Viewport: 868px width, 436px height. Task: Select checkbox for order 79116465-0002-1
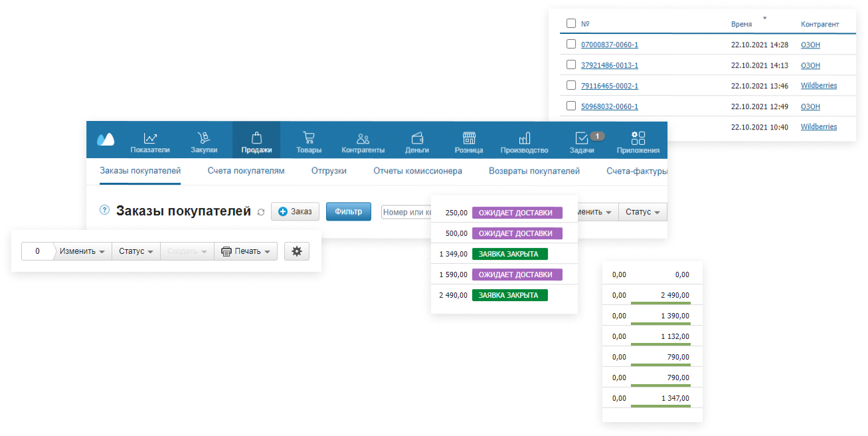pyautogui.click(x=571, y=86)
